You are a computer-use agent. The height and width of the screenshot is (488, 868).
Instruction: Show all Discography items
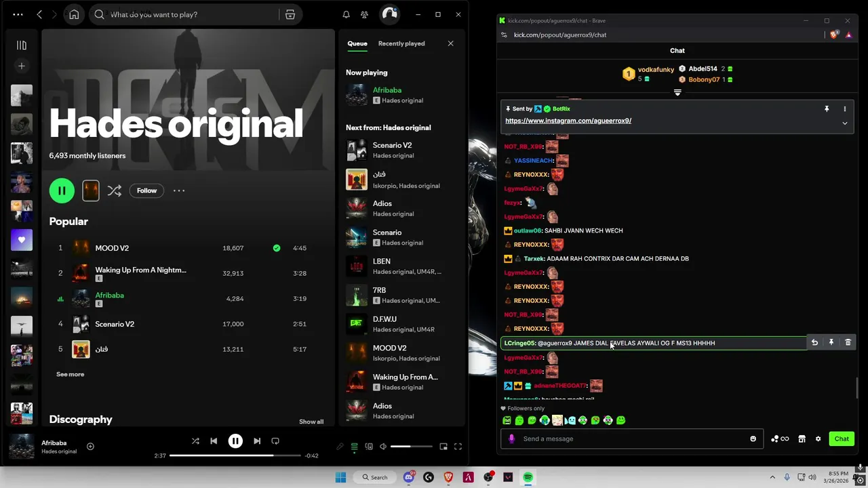[x=311, y=422]
